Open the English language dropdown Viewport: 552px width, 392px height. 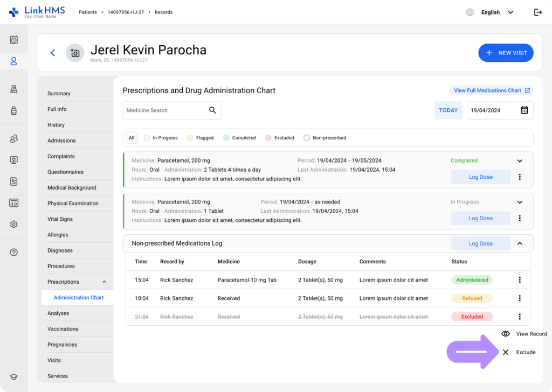pyautogui.click(x=496, y=12)
